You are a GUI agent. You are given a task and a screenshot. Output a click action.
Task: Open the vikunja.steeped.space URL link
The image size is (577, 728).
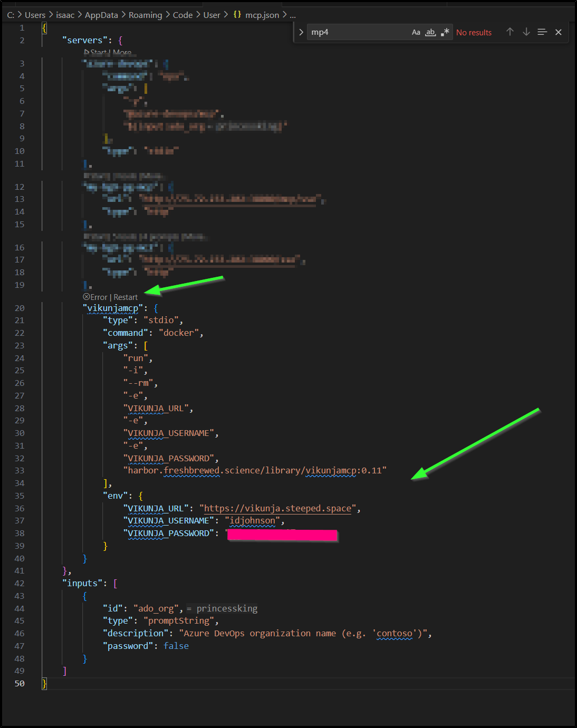[x=277, y=508]
